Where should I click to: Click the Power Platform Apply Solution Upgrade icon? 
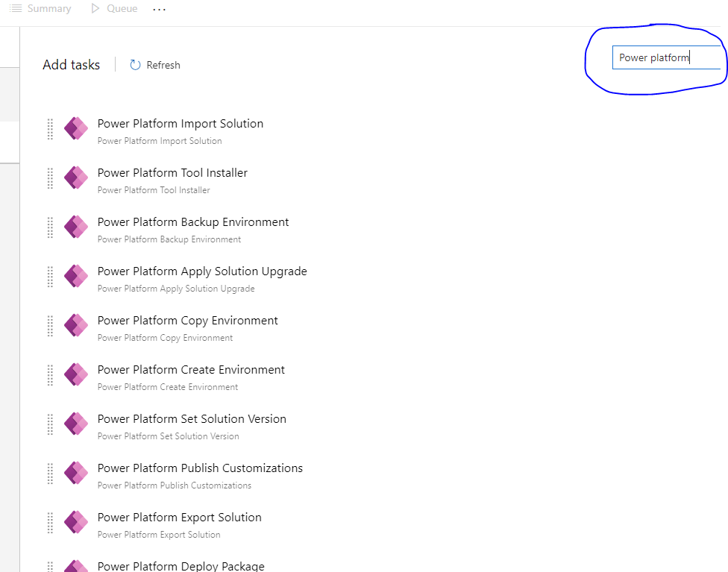click(x=76, y=276)
